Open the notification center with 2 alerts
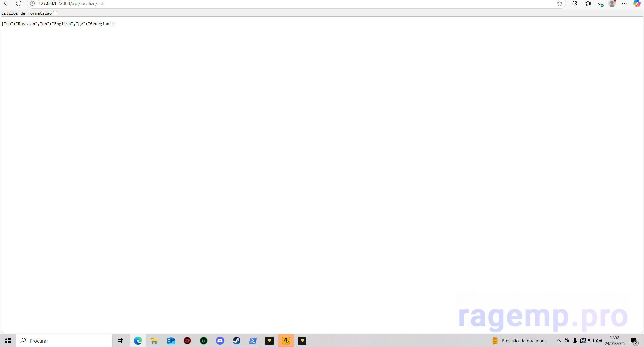Screen dimensions: 644x347 [634, 341]
